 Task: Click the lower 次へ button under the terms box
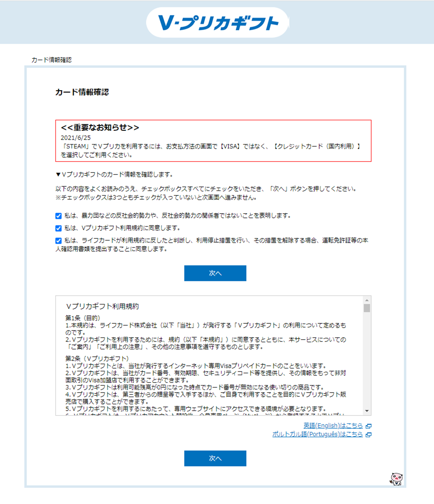215,458
